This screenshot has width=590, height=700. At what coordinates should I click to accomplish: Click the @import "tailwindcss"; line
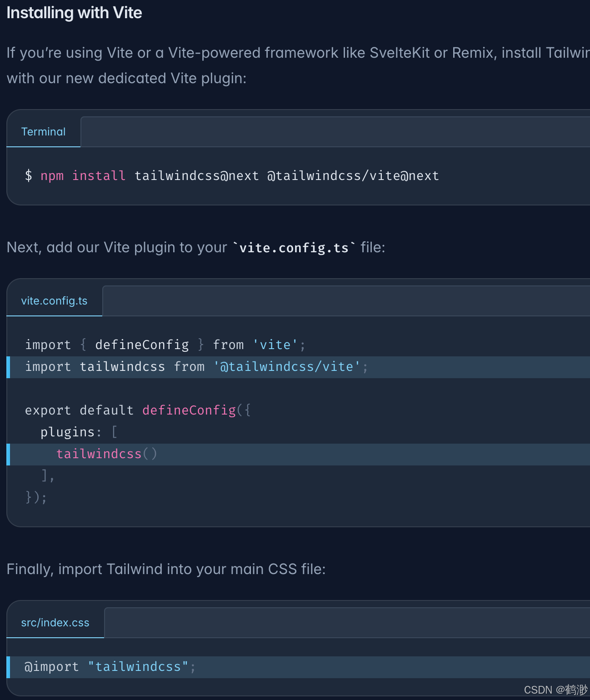[298, 667]
